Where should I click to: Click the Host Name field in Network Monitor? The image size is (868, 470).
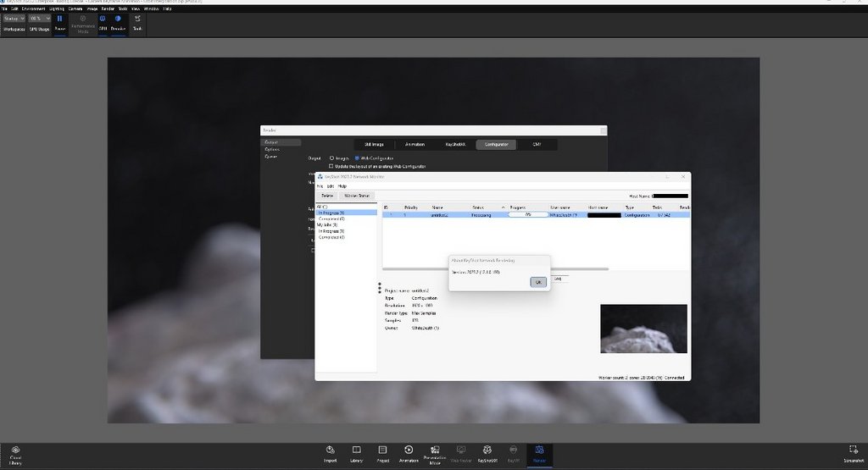point(670,196)
